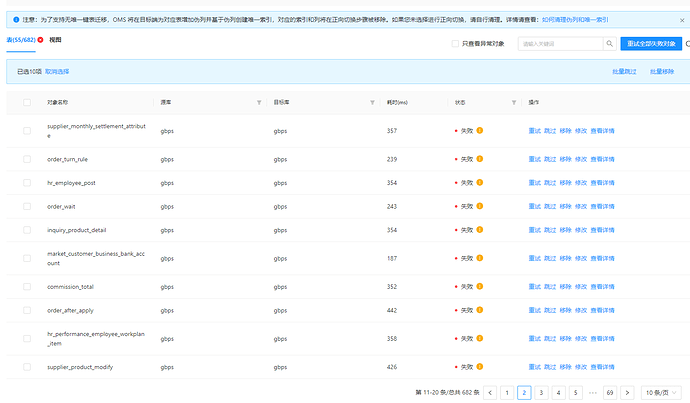Click orange warning icon for hr_employee_post
The width and height of the screenshot is (690, 403).
[480, 182]
